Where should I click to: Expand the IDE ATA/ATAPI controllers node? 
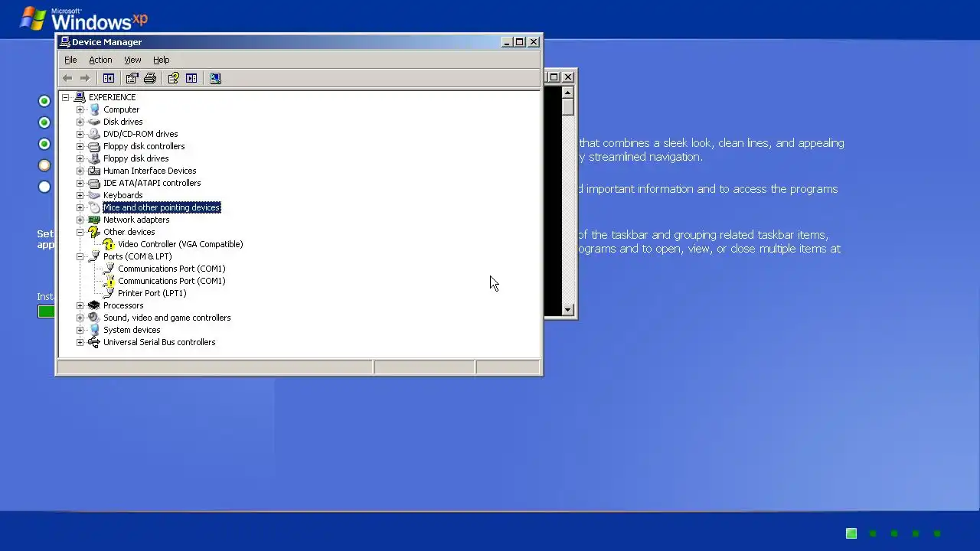(x=80, y=183)
